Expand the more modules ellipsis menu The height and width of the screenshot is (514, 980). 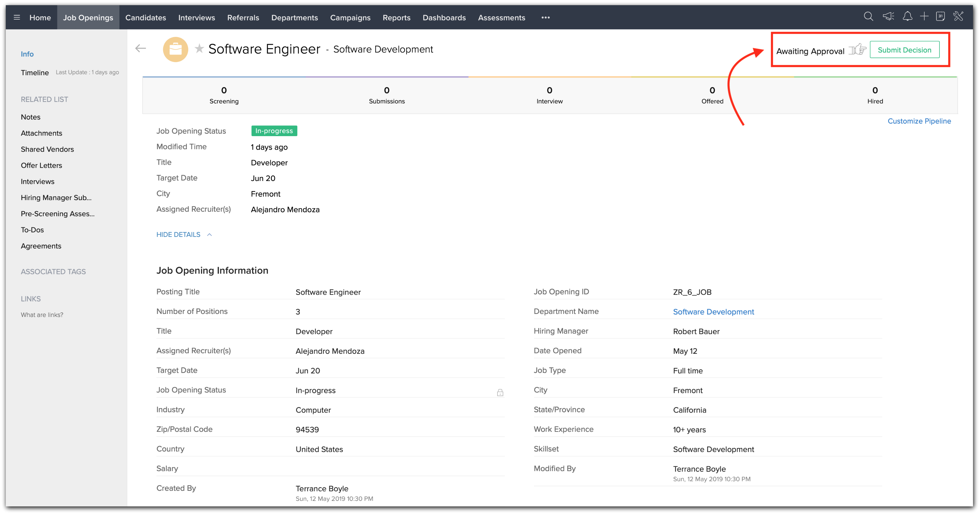(545, 17)
